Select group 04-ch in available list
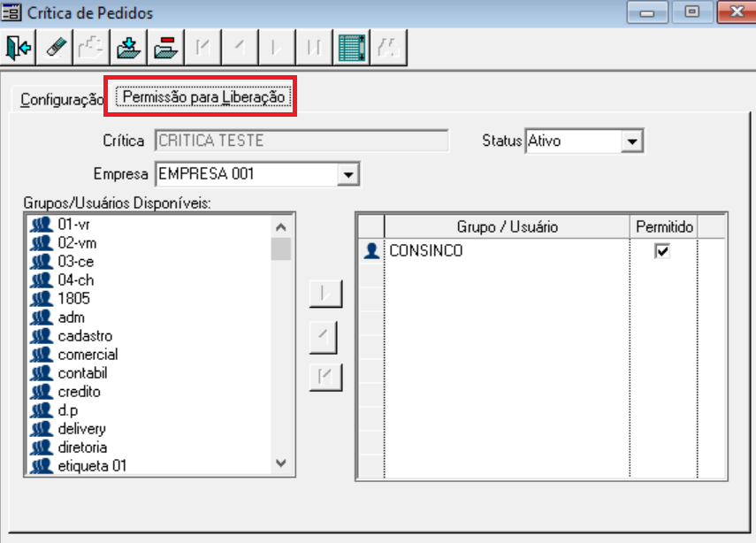Screen dimensions: 756x543 coord(76,280)
